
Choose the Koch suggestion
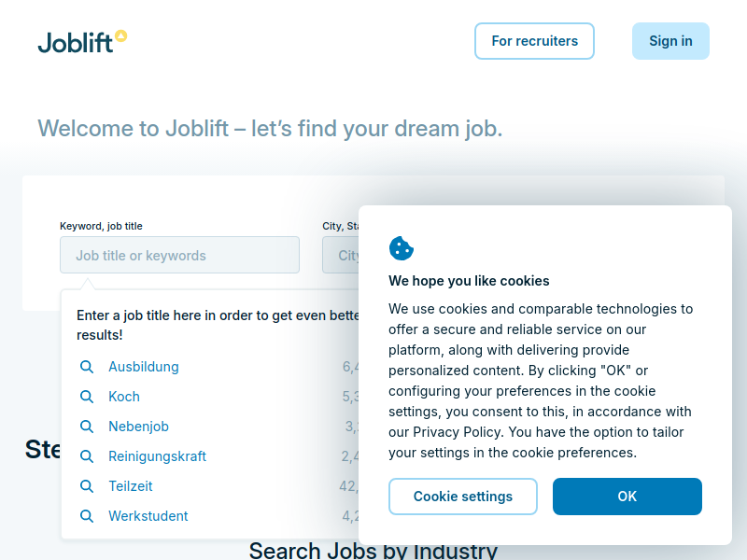point(124,397)
